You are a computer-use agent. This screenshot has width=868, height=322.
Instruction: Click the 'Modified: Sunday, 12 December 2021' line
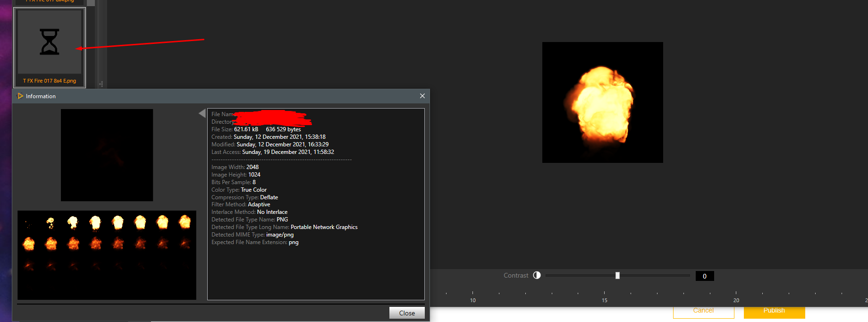tap(270, 144)
